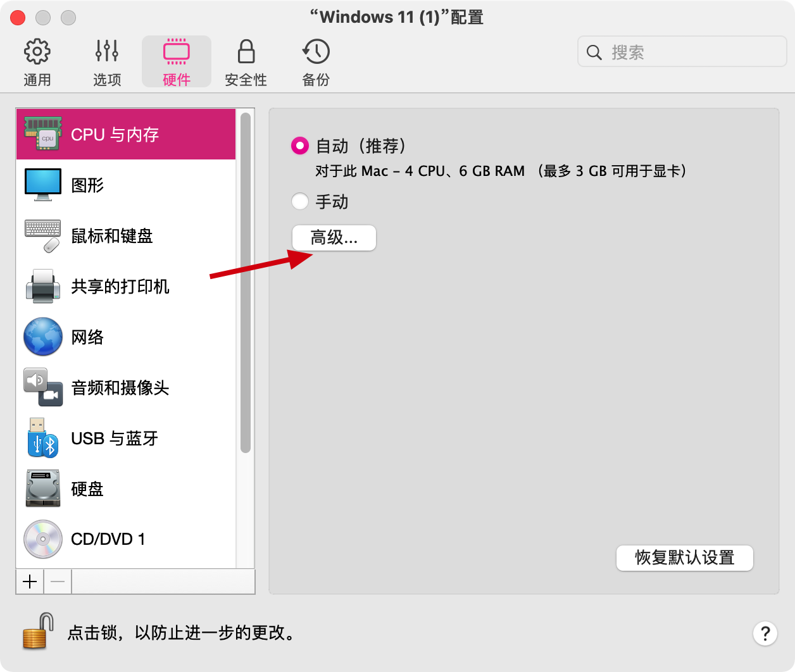The width and height of the screenshot is (795, 672).
Task: Select USB 与蓝牙 label in the list
Action: (x=115, y=439)
